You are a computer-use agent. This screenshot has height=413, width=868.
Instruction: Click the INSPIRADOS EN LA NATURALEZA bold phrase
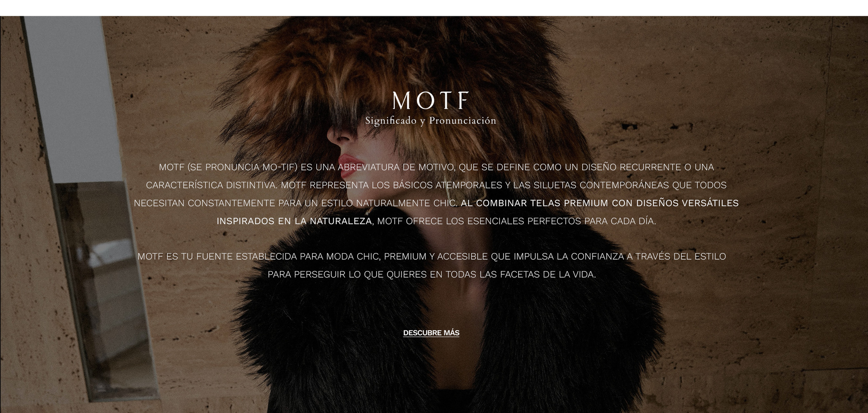[295, 221]
